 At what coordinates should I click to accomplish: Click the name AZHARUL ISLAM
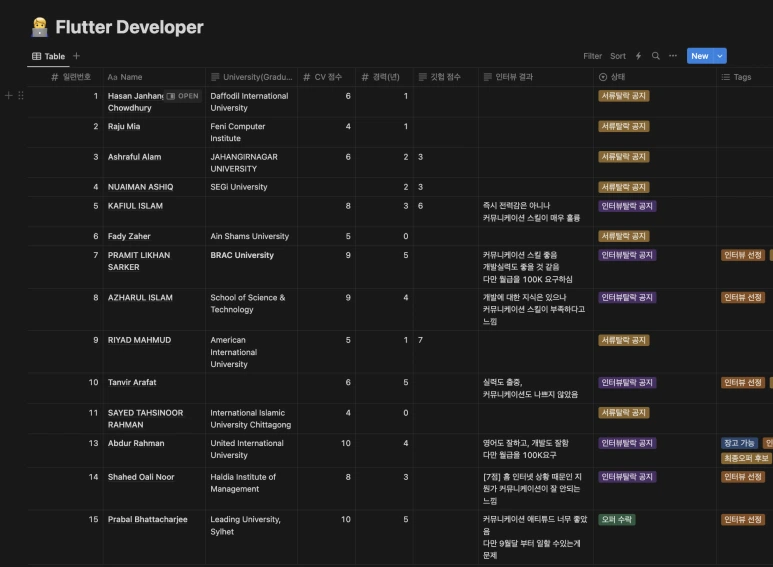(x=140, y=297)
